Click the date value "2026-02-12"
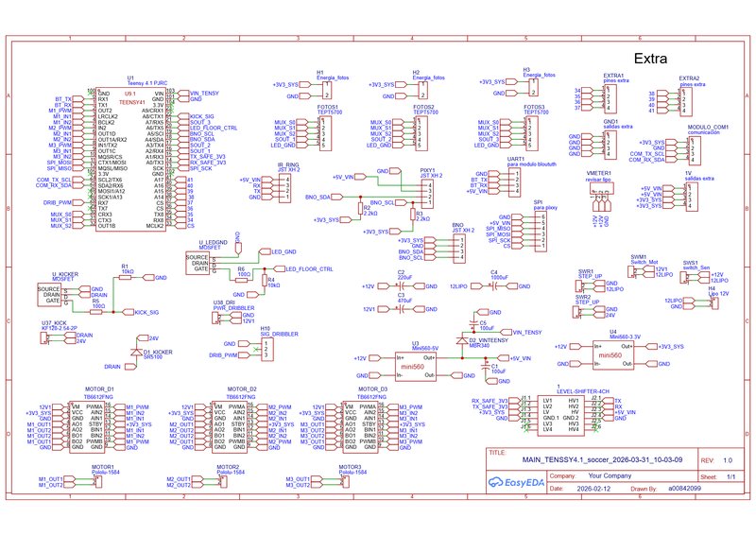The image size is (756, 535). [x=593, y=489]
